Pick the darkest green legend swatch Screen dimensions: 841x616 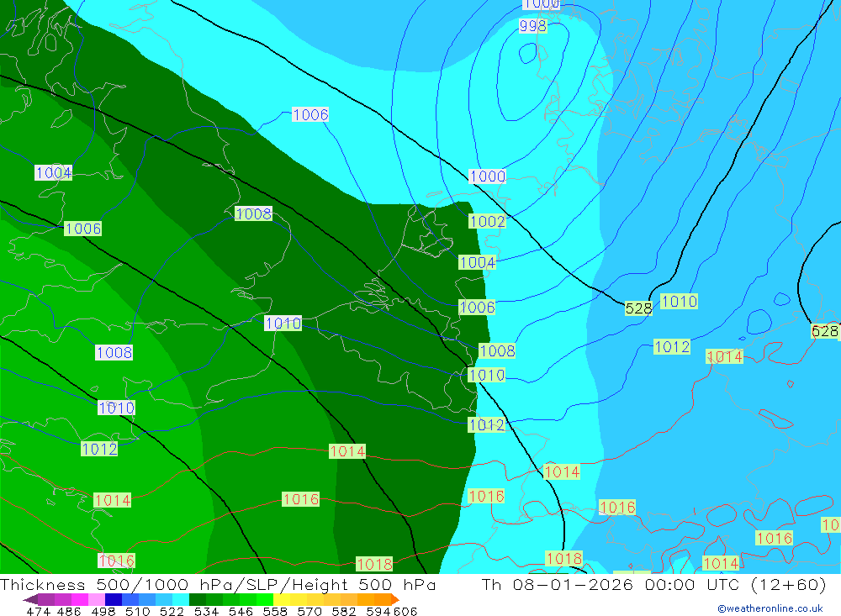click(x=198, y=599)
